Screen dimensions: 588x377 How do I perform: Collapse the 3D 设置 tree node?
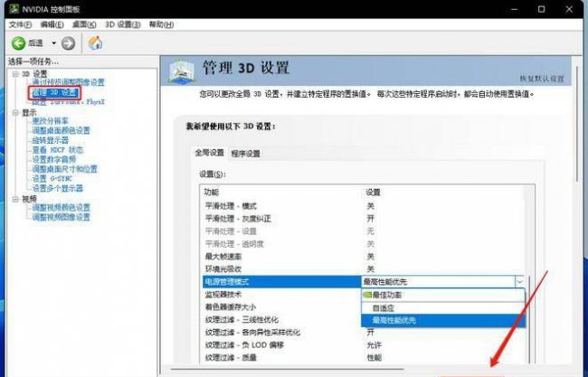coord(15,74)
